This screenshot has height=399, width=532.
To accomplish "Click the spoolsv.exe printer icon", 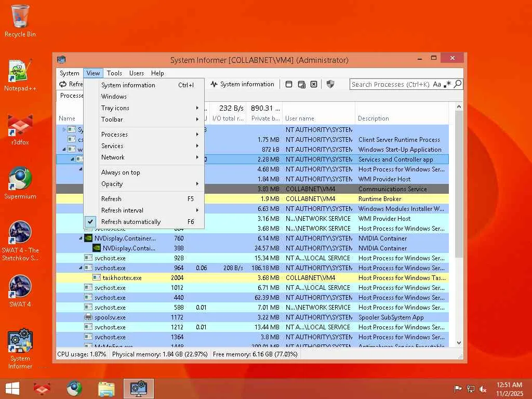I will click(x=88, y=317).
